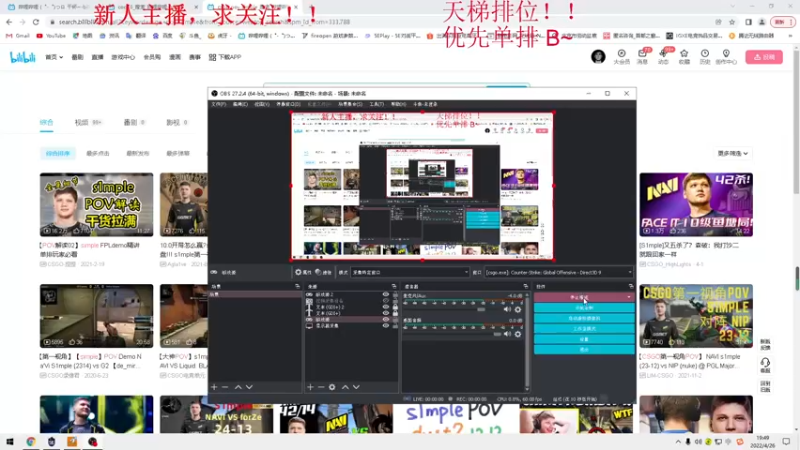This screenshot has width=800, height=450.
Task: Expand 更多筛选 filter dropdown
Action: (733, 153)
